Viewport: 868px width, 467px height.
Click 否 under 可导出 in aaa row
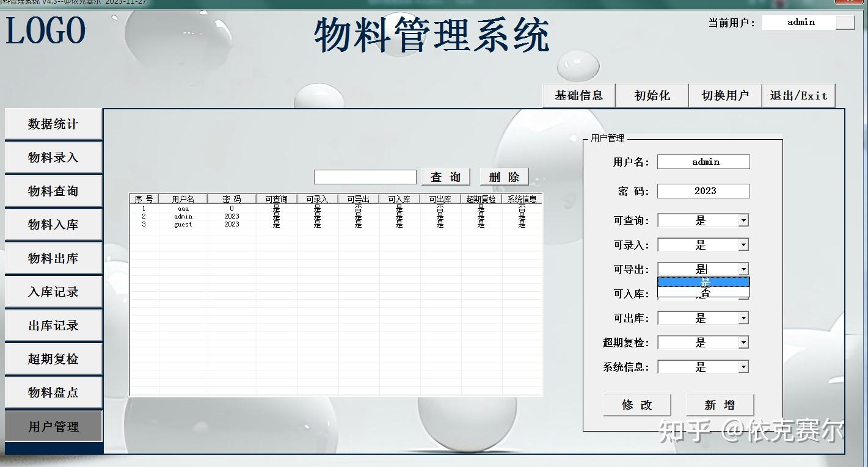359,208
